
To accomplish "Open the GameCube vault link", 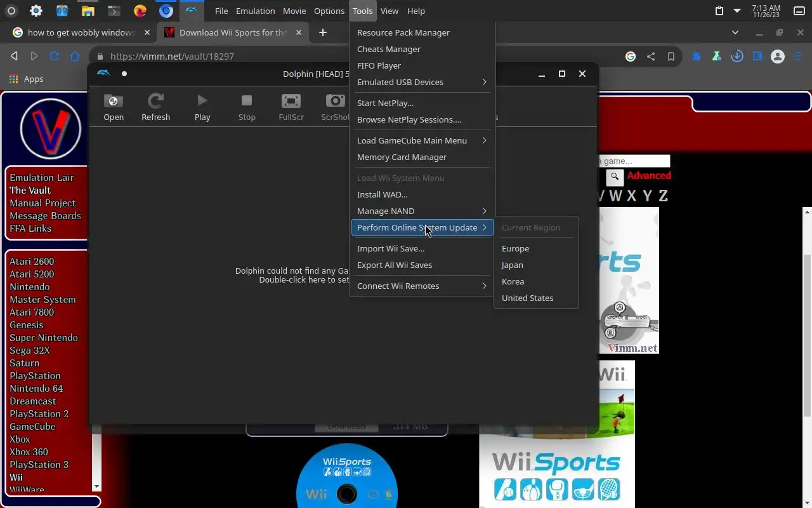I will coord(32,427).
